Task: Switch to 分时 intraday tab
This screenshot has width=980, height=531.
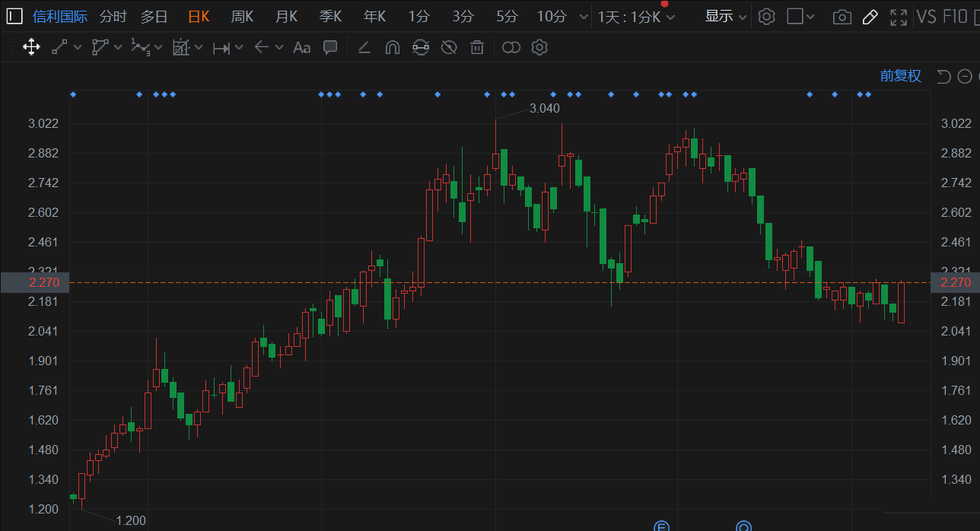Action: [113, 16]
